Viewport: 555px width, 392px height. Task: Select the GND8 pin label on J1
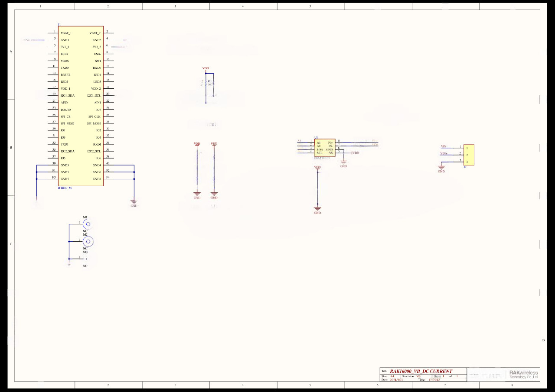(x=97, y=179)
